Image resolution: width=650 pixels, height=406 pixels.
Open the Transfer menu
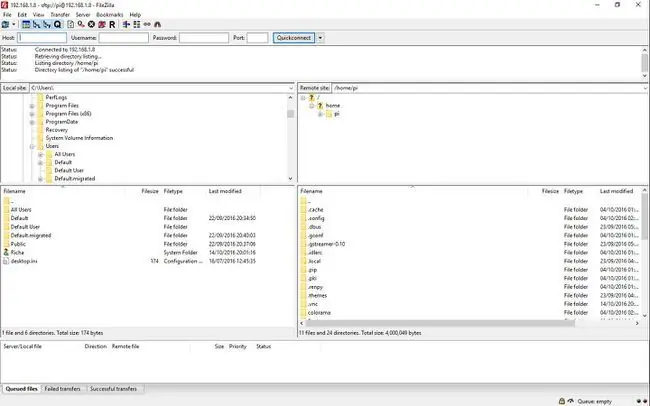coord(60,15)
